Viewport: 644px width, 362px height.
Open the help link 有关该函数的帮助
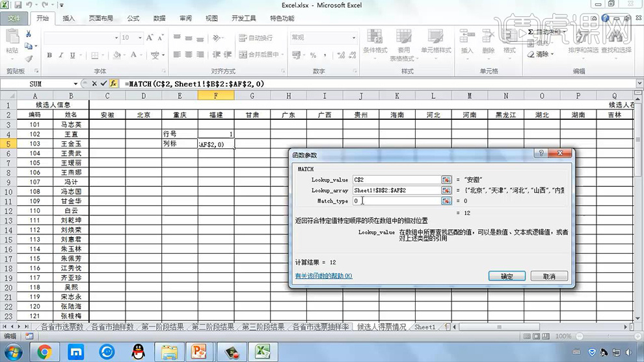click(x=324, y=275)
